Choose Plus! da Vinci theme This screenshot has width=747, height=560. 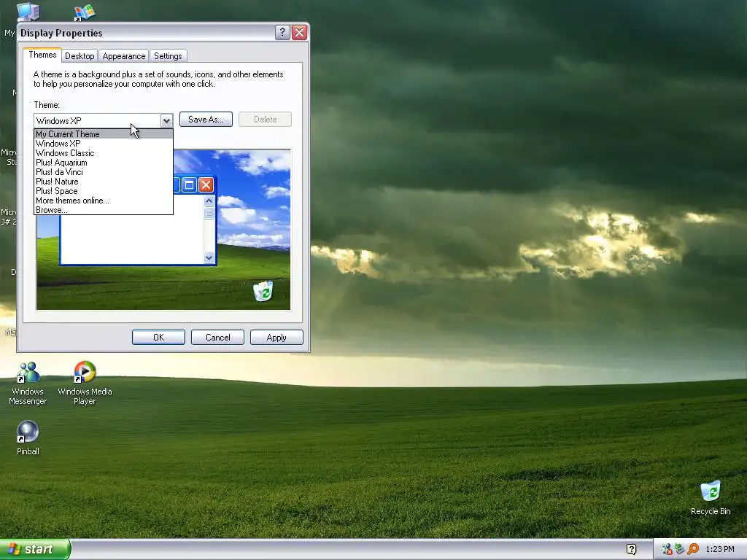(x=104, y=172)
